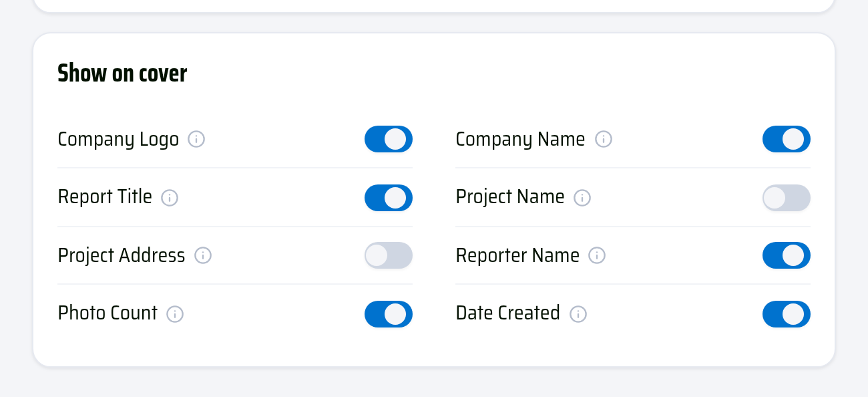Show info for Report Title
Image resolution: width=868 pixels, height=397 pixels.
click(170, 198)
